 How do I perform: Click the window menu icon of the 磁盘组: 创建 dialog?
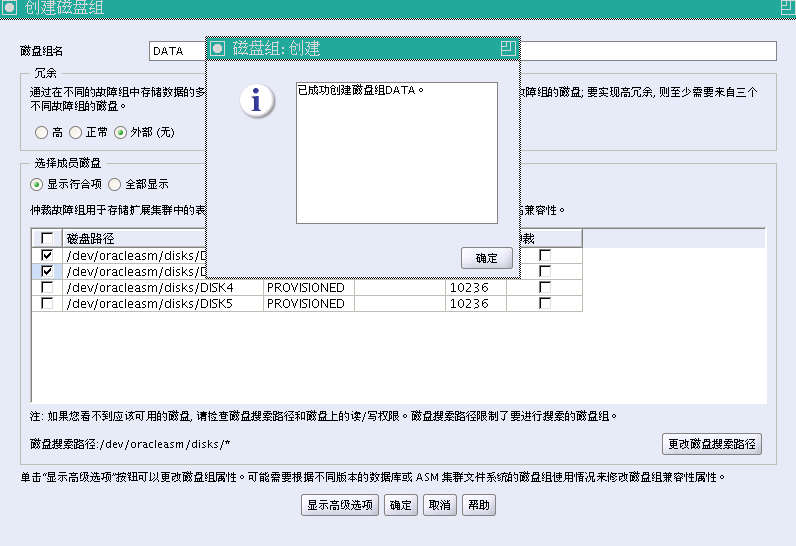tap(218, 48)
